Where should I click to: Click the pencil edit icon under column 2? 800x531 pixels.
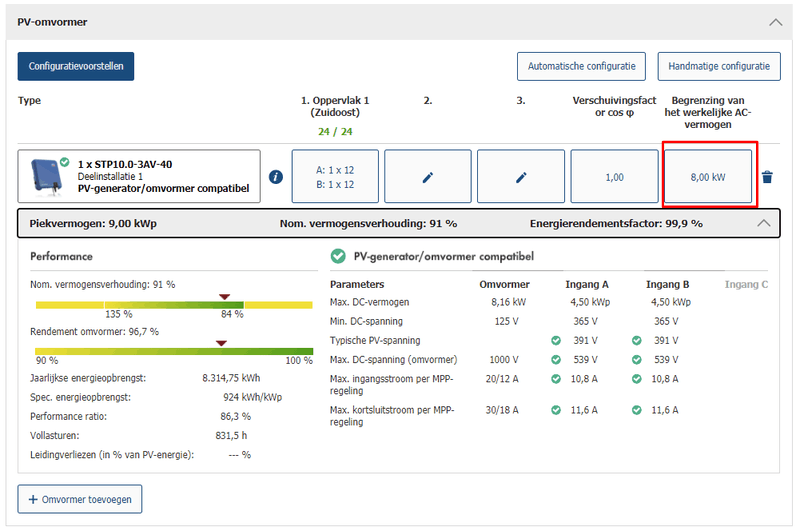[427, 177]
